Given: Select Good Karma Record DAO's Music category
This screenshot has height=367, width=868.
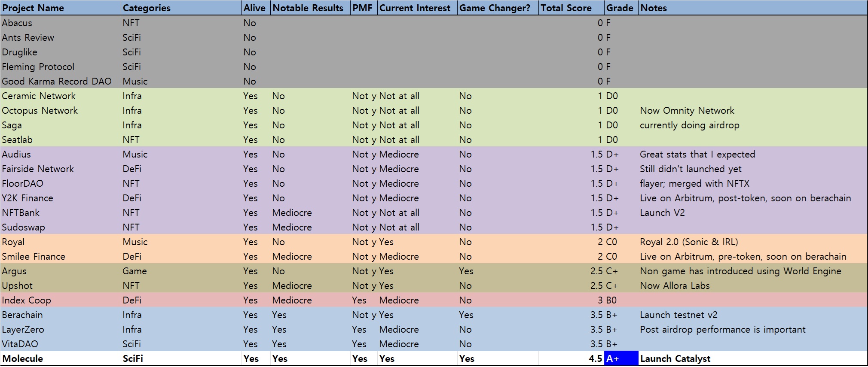Looking at the screenshot, I should pyautogui.click(x=181, y=82).
